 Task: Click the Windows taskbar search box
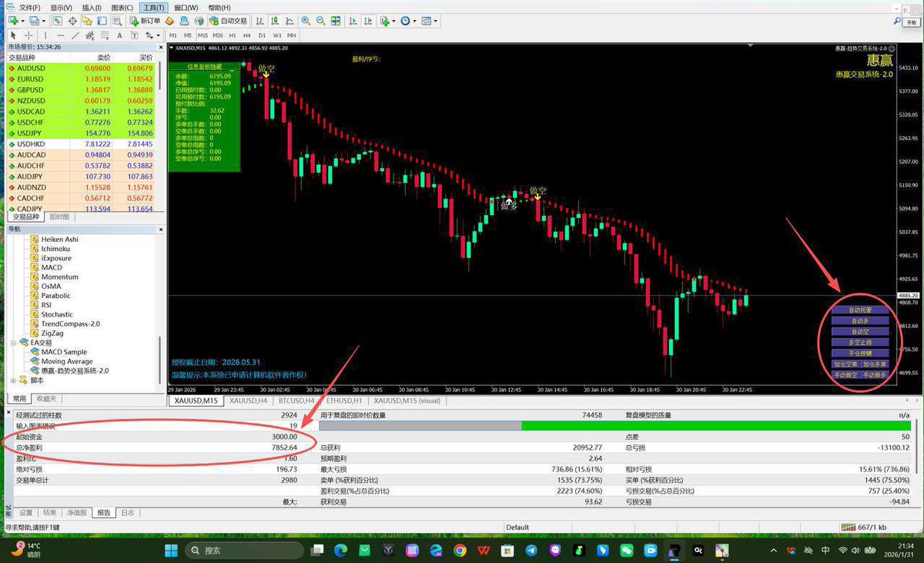coord(244,550)
